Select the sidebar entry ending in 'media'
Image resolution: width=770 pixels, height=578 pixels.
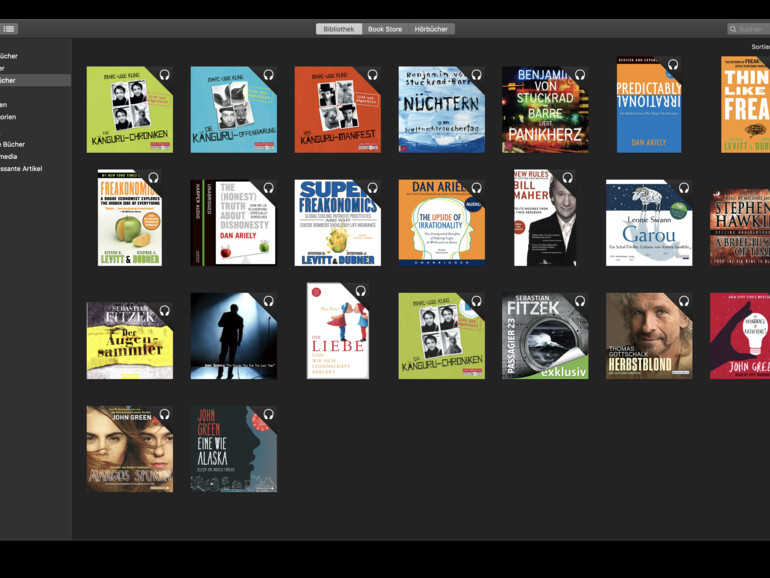[x=9, y=156]
